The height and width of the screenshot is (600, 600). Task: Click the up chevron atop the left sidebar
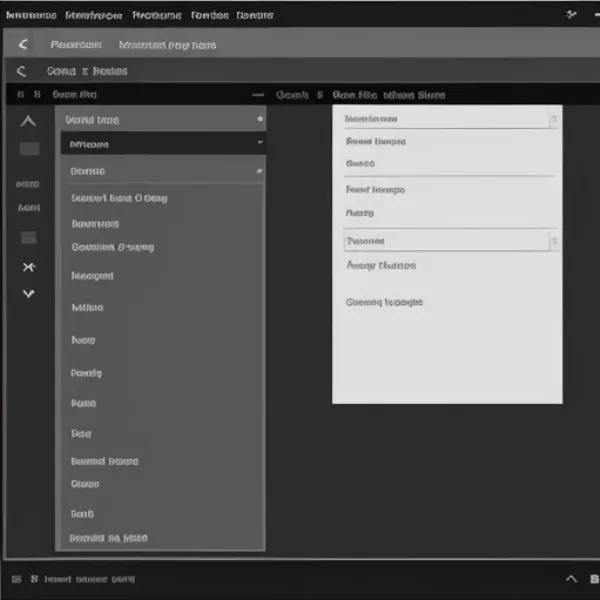pyautogui.click(x=28, y=121)
